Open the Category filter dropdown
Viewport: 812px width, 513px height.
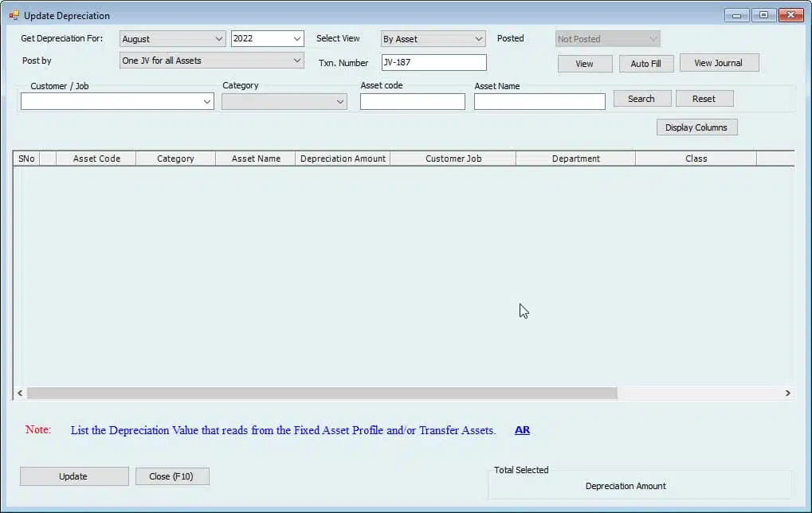click(284, 101)
